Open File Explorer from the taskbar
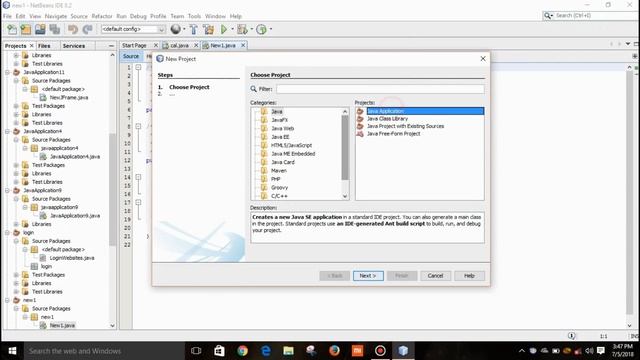The image size is (640, 360). point(289,351)
